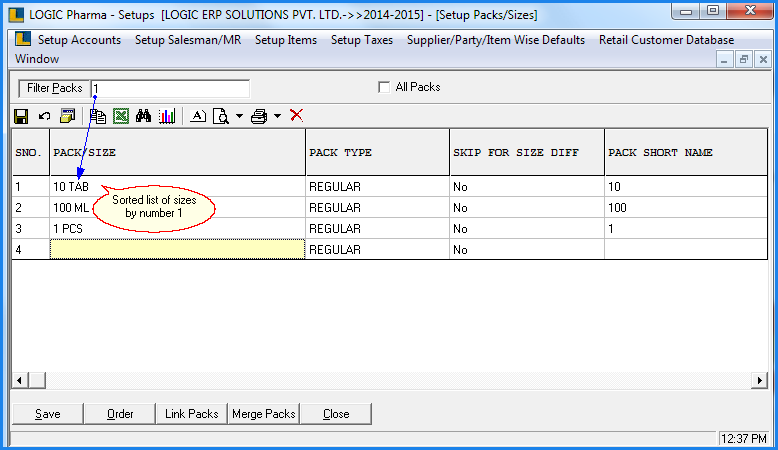Select the "10 TAB" pack cell
778x450 pixels.
[178, 187]
